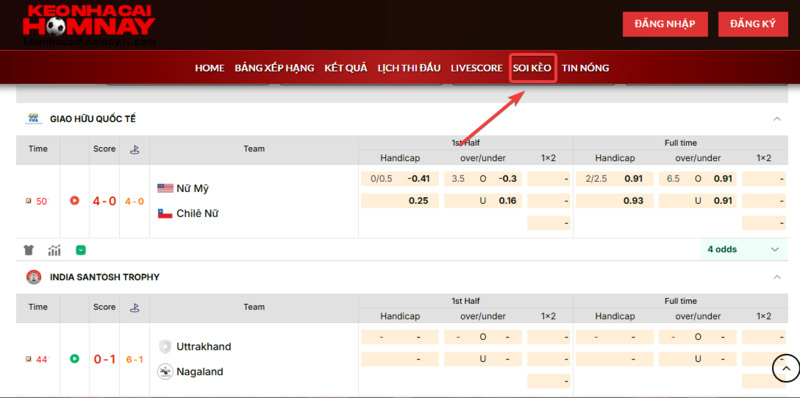Viewport: 800px width, 398px height.
Task: Open the Livescore menu item
Action: point(477,68)
